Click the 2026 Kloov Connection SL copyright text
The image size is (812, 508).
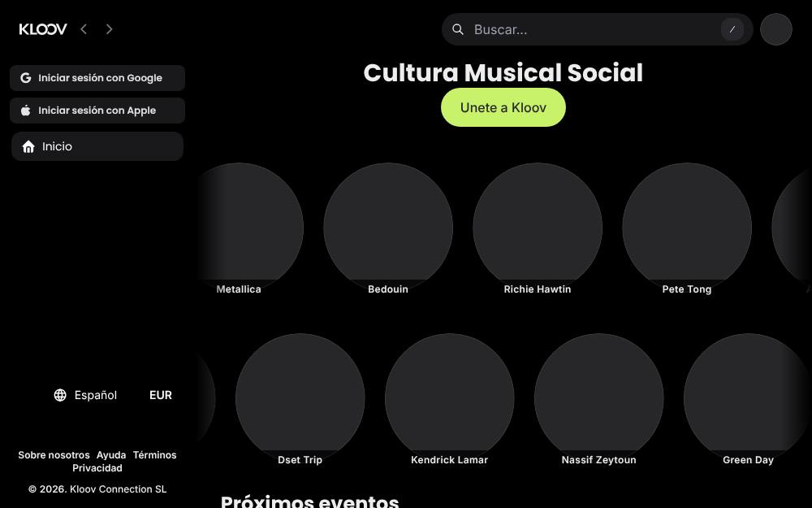97,489
